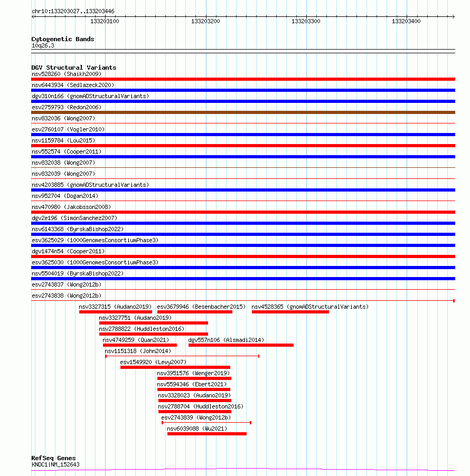Click the chr10:133203027..133203446 coordinate label

pyautogui.click(x=73, y=11)
